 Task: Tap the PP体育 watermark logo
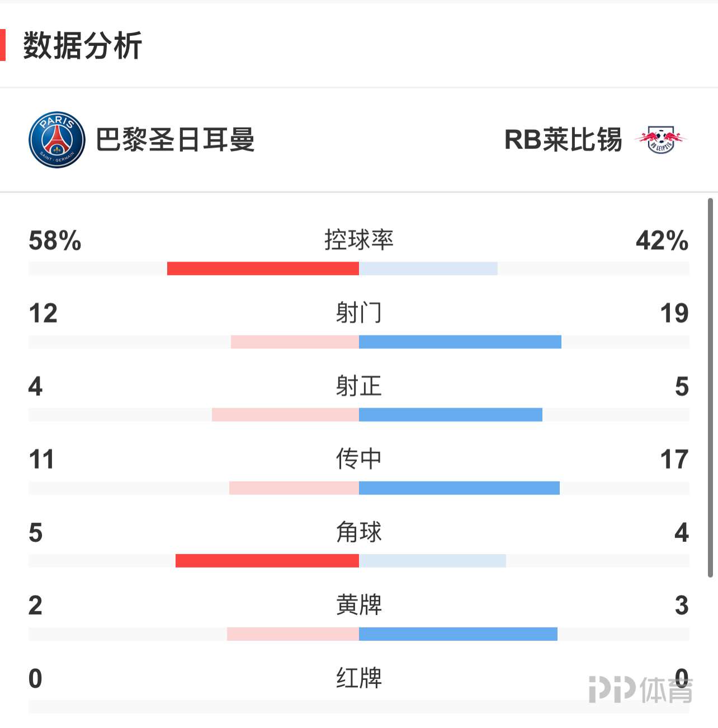click(x=641, y=690)
